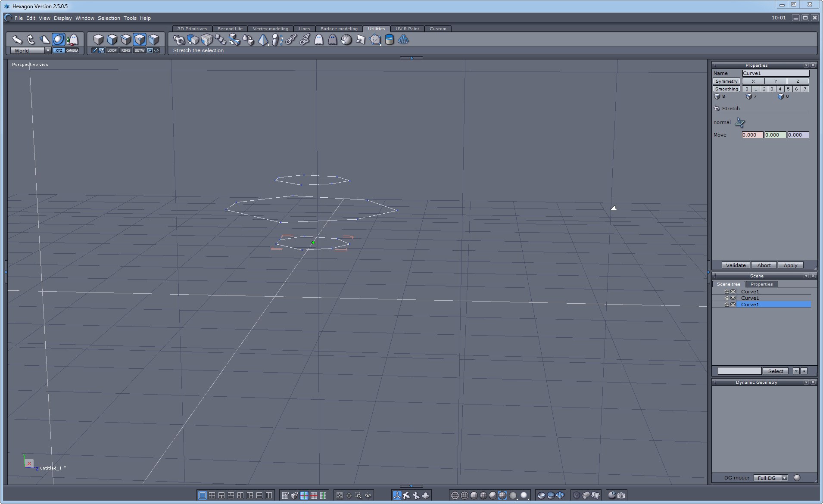823x504 pixels.
Task: Click the Name field containing Curve1
Action: pos(776,73)
